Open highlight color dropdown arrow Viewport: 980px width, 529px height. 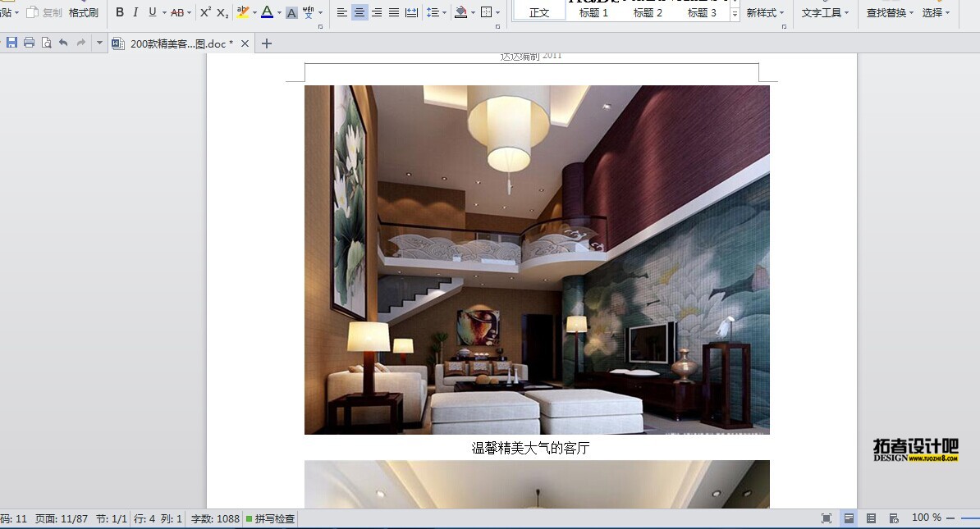(x=254, y=12)
